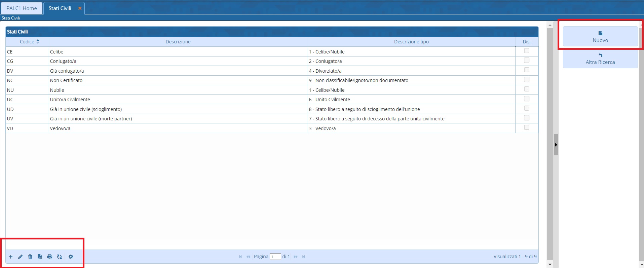The width and height of the screenshot is (644, 268).
Task: Click the export file icon in footer
Action: 40,257
